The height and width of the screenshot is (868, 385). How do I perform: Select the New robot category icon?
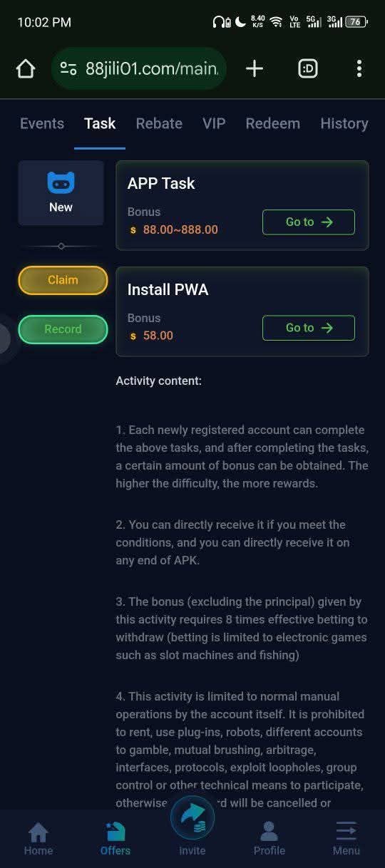point(61,182)
